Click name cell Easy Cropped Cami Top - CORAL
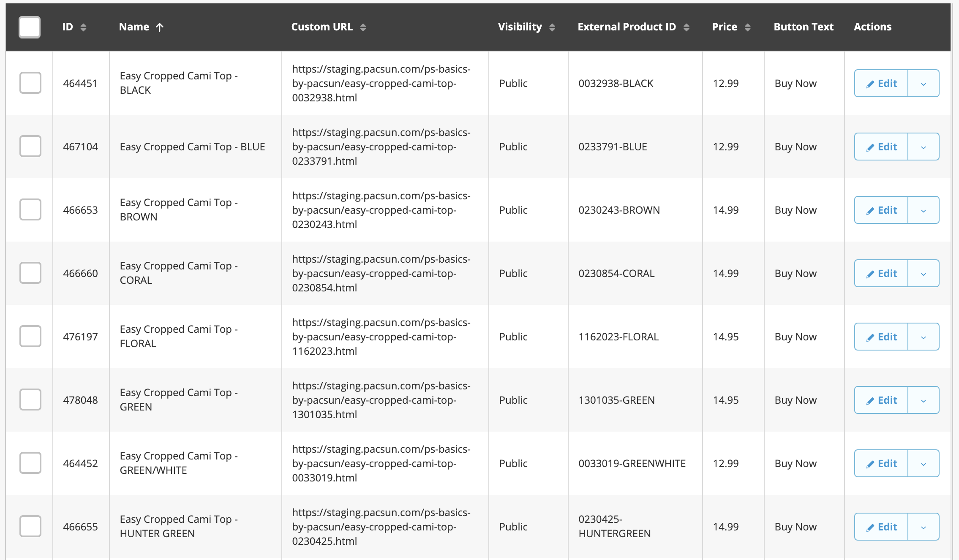 click(x=179, y=273)
